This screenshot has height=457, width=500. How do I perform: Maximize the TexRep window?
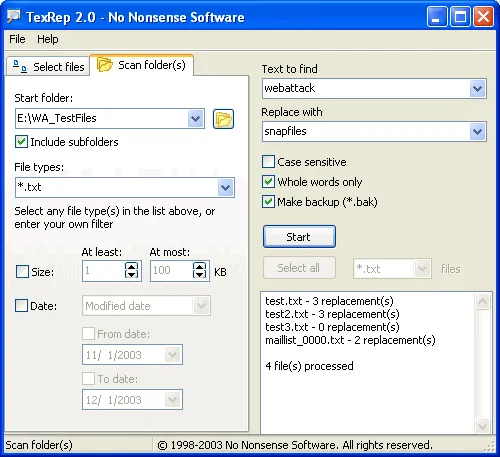(x=460, y=17)
